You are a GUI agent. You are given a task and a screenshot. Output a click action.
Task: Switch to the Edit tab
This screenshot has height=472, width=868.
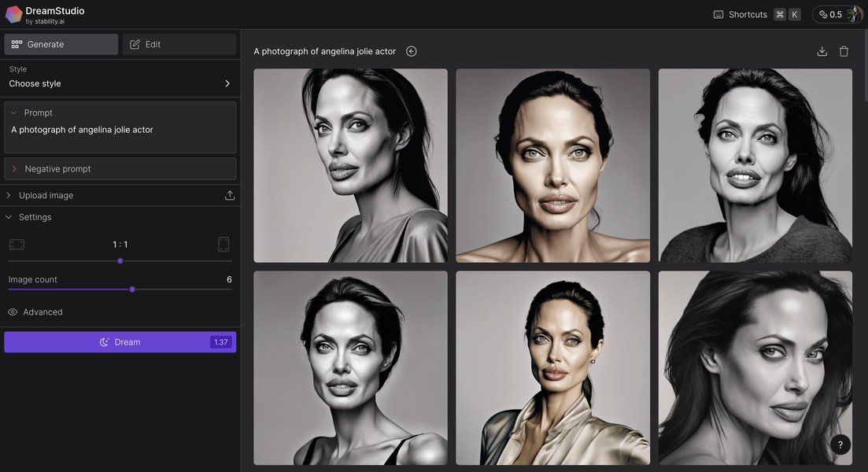click(179, 44)
